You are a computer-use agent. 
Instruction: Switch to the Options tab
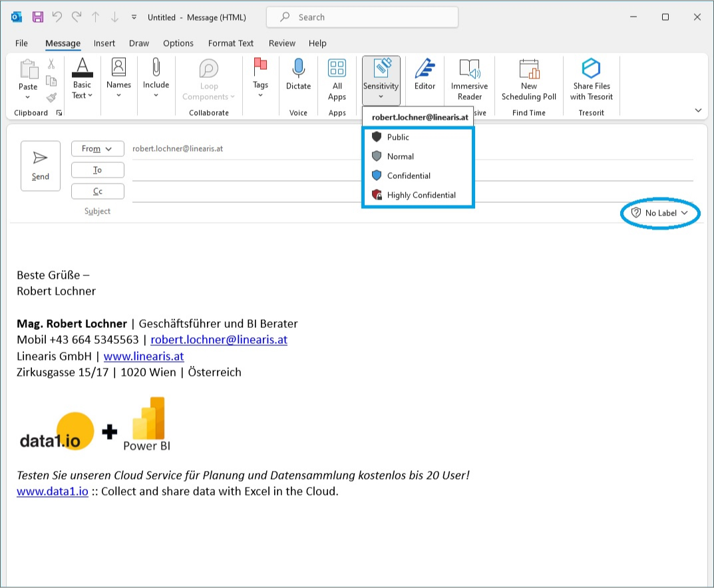tap(178, 43)
